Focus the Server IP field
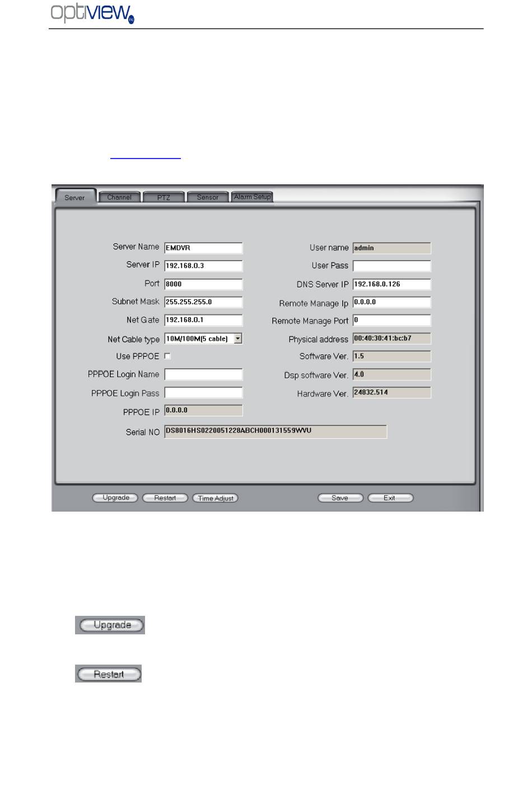 [203, 266]
